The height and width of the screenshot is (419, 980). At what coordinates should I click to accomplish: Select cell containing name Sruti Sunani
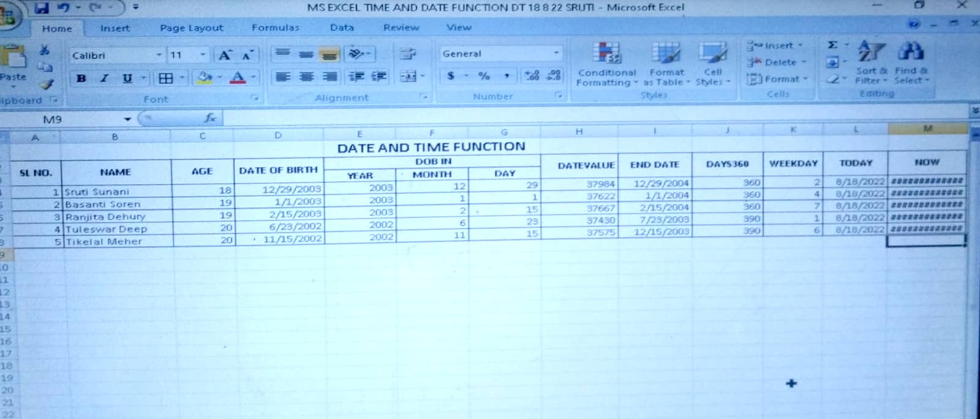click(115, 192)
